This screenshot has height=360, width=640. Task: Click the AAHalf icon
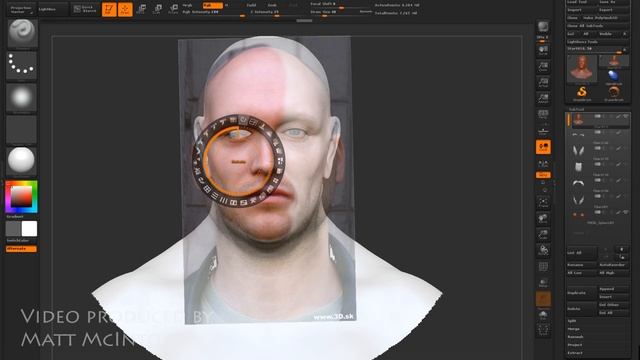(543, 98)
